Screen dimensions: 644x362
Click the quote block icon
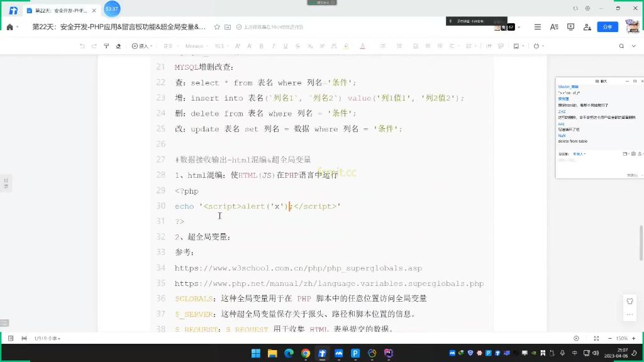(489, 46)
